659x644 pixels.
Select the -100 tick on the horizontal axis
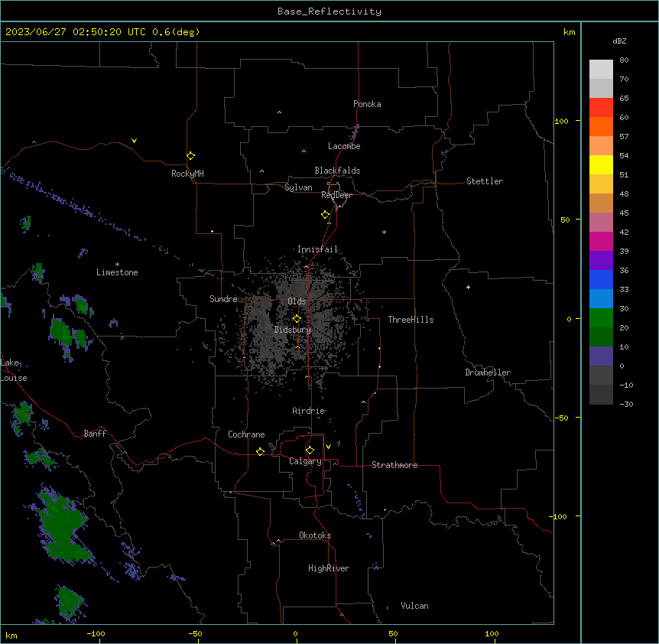[96, 633]
